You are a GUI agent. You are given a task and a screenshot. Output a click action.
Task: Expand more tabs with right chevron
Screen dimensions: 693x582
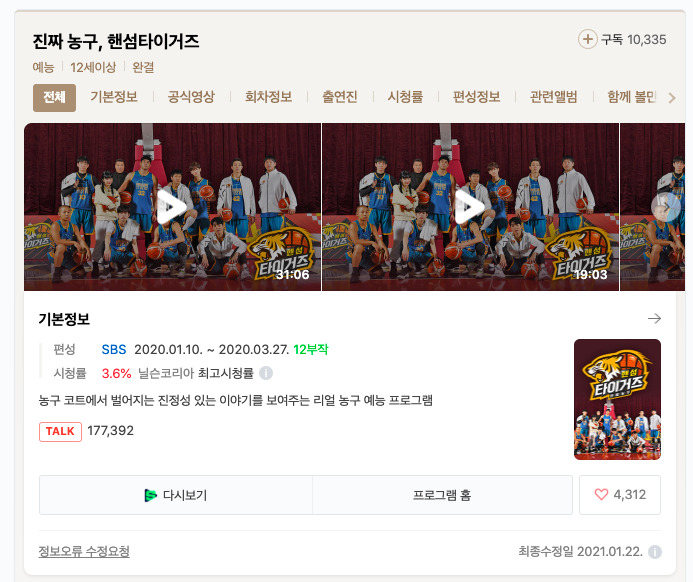pos(672,98)
